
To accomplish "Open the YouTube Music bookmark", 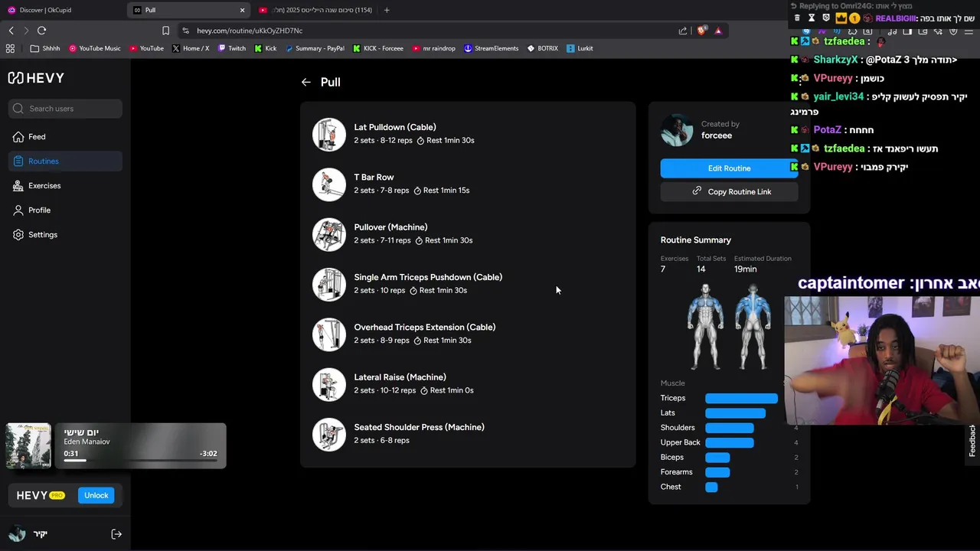I will click(95, 48).
